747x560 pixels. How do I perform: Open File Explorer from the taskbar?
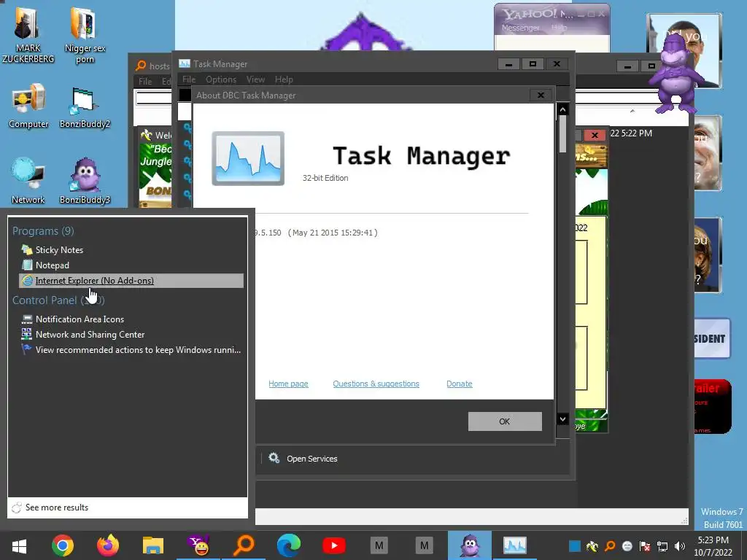click(153, 545)
